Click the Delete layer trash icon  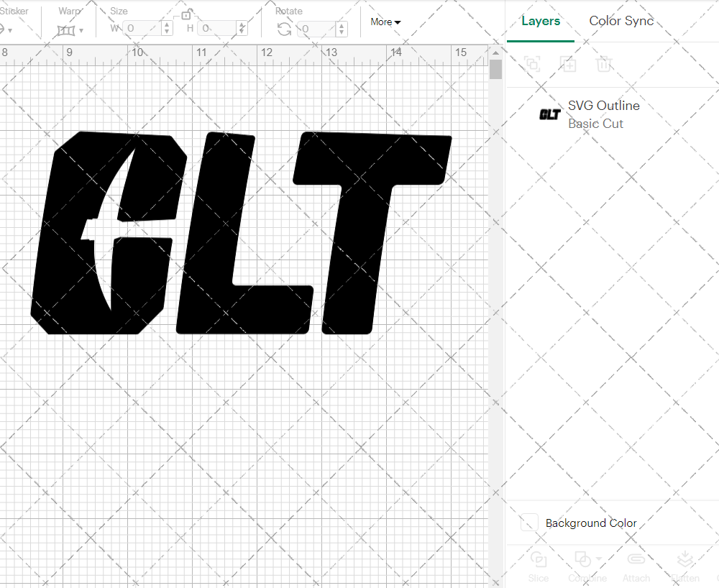click(x=605, y=64)
